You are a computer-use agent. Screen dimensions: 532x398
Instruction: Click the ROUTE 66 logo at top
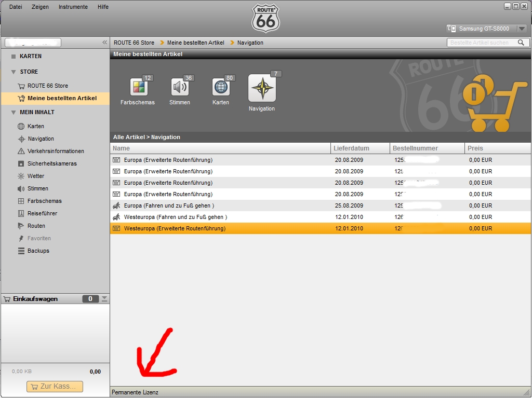(265, 18)
